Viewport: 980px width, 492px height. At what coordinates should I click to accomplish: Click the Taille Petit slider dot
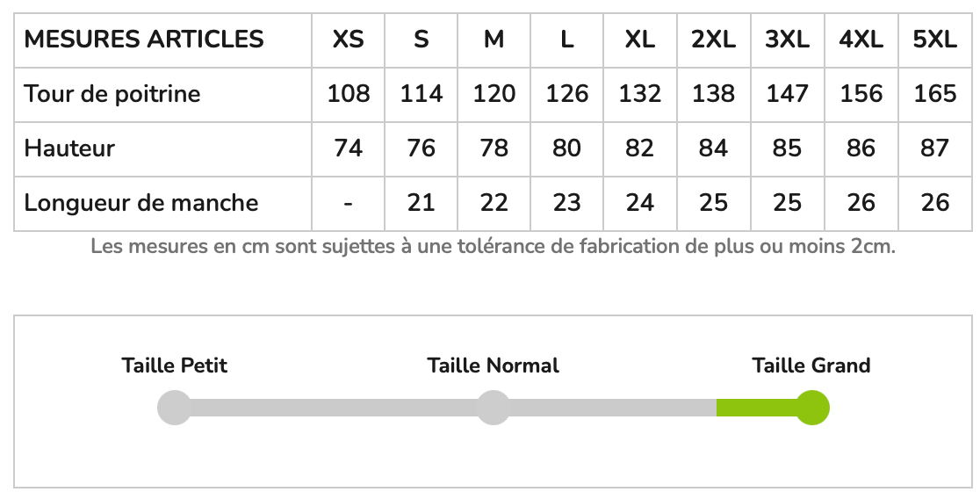(x=174, y=409)
